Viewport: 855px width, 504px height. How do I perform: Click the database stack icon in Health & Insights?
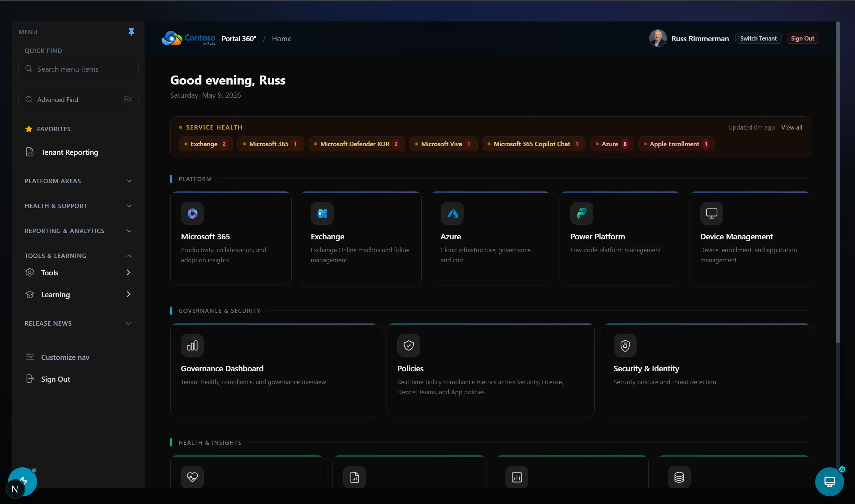tap(679, 477)
